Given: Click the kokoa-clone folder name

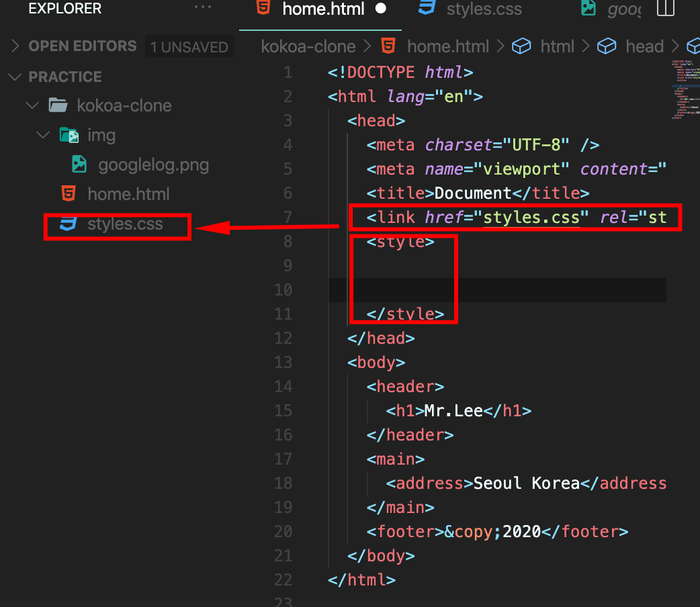Looking at the screenshot, I should [124, 105].
